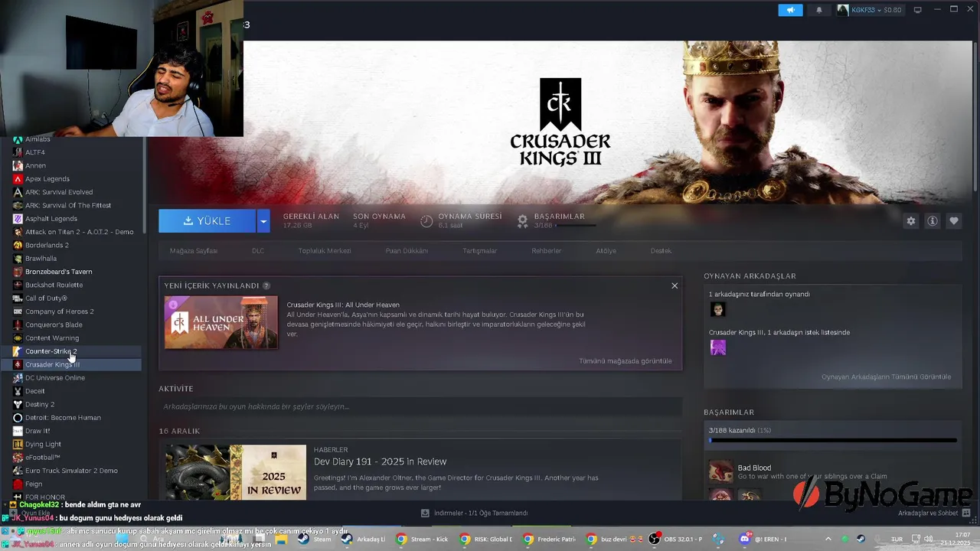Screen dimensions: 980x551
Task: Open the KGKF33 account dropdown
Action: coord(869,10)
